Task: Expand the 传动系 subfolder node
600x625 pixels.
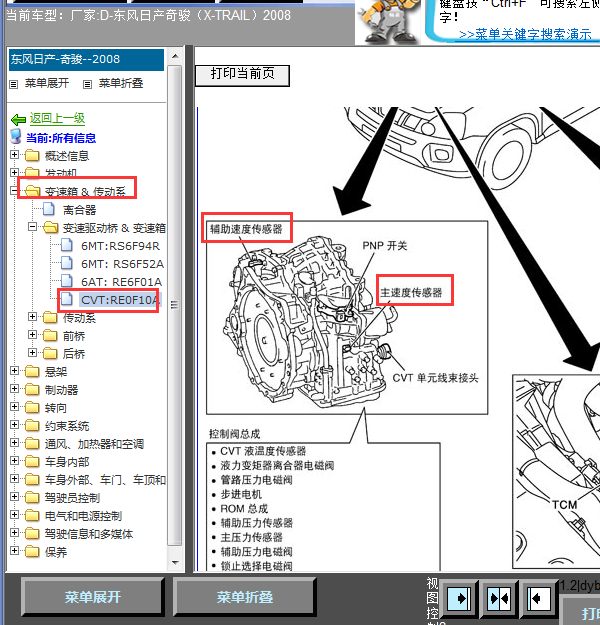Action: click(32, 316)
